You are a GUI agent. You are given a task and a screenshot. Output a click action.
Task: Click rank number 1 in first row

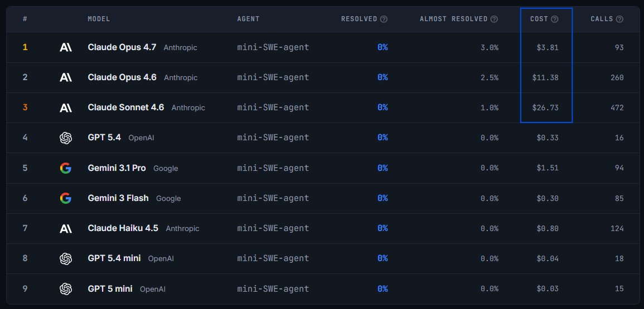25,47
